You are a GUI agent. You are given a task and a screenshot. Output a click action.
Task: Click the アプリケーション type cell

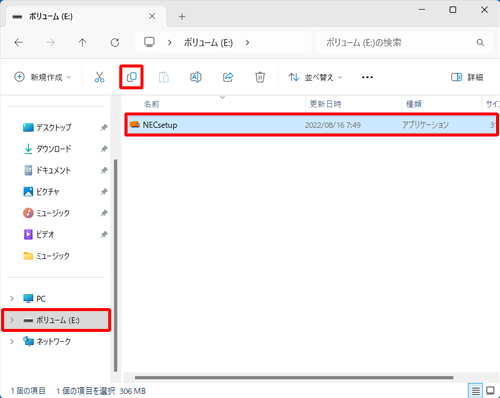tap(425, 125)
